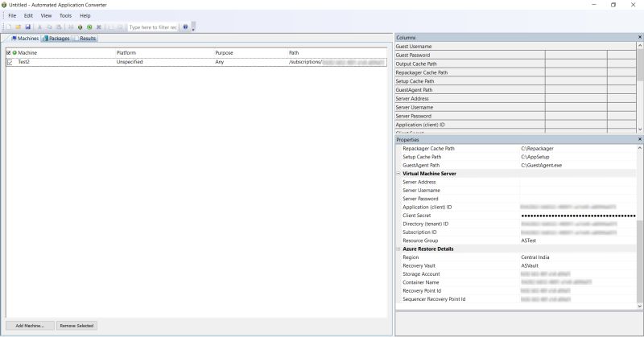Click the green shield toolbar icon
This screenshot has height=337, width=644.
[80, 27]
